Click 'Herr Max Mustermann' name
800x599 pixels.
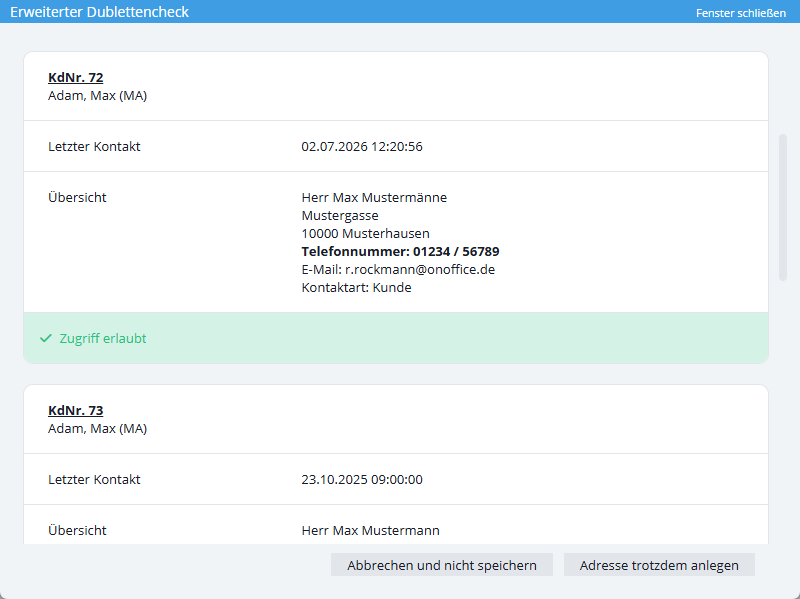(370, 531)
